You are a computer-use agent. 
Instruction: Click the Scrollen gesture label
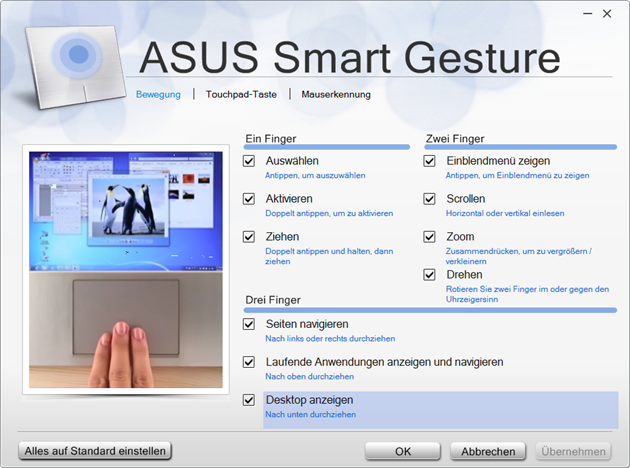pos(466,199)
